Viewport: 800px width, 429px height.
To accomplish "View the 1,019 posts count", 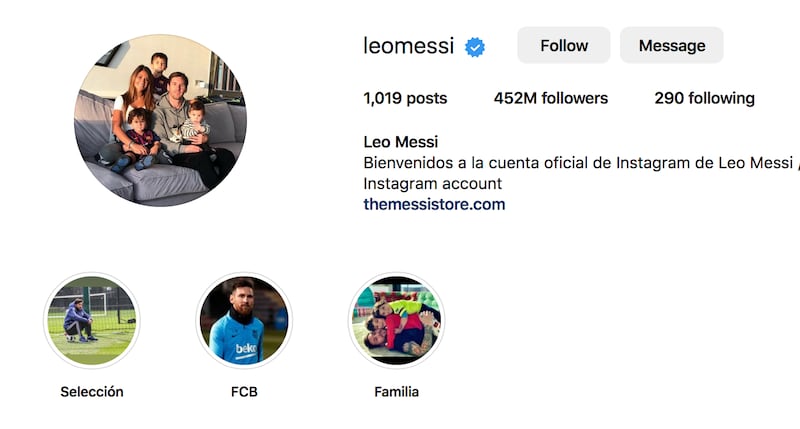I will [405, 98].
